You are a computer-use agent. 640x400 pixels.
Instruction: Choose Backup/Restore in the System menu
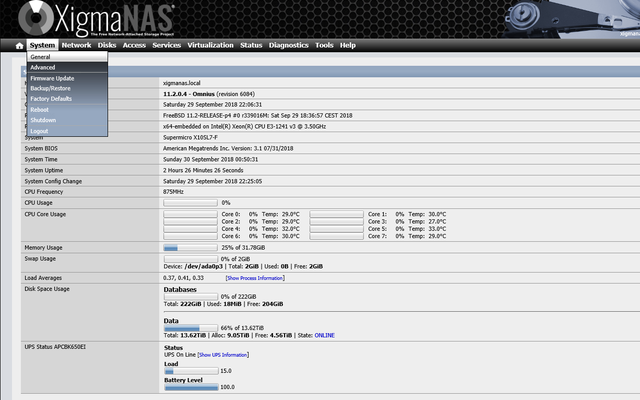point(67,89)
